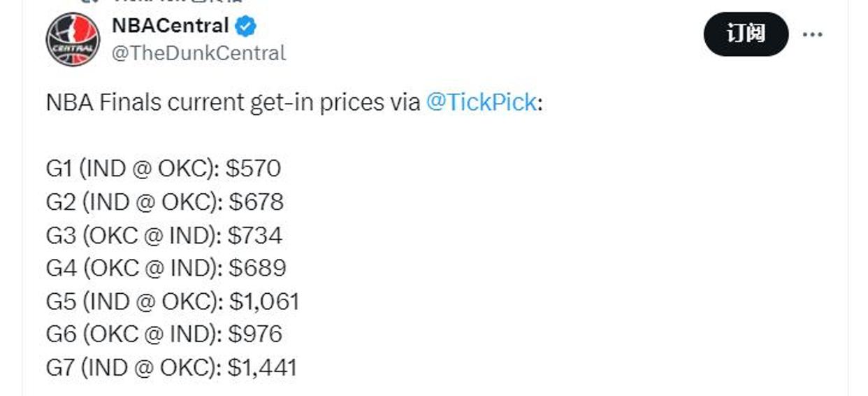Image resolution: width=868 pixels, height=396 pixels.
Task: Follow the @TickPick mention link
Action: point(481,103)
